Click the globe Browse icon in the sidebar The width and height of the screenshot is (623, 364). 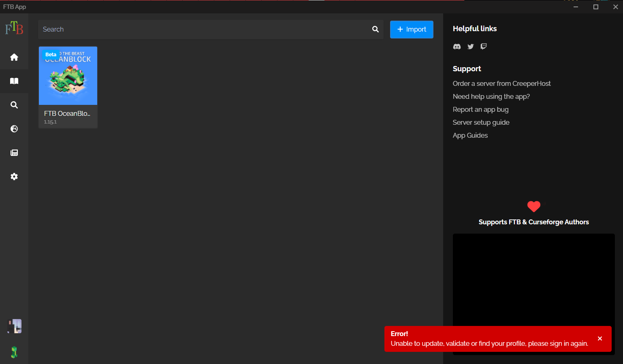[x=14, y=128]
